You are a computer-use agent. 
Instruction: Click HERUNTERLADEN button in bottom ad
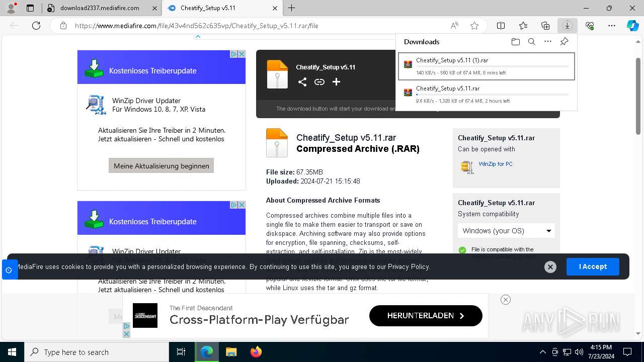[426, 316]
